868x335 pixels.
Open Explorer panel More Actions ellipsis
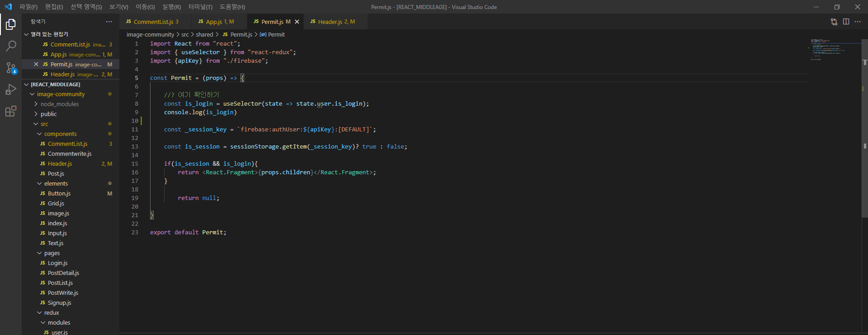pos(109,22)
